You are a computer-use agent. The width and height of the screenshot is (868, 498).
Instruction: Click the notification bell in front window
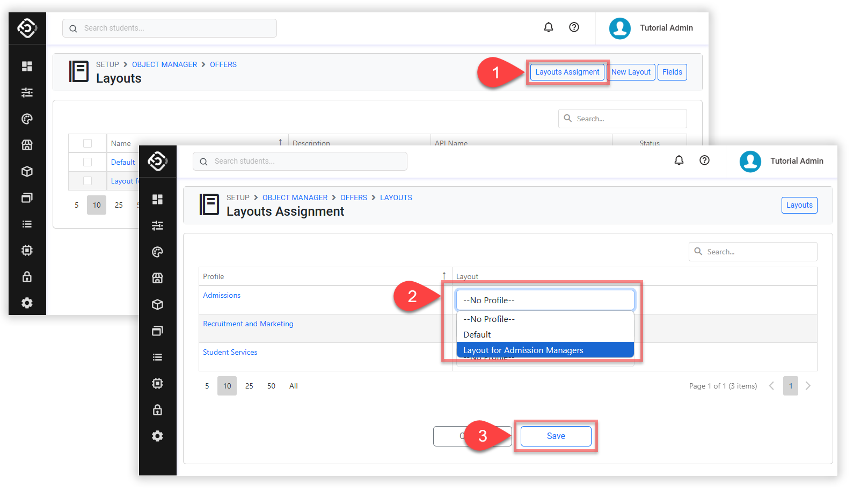tap(679, 160)
